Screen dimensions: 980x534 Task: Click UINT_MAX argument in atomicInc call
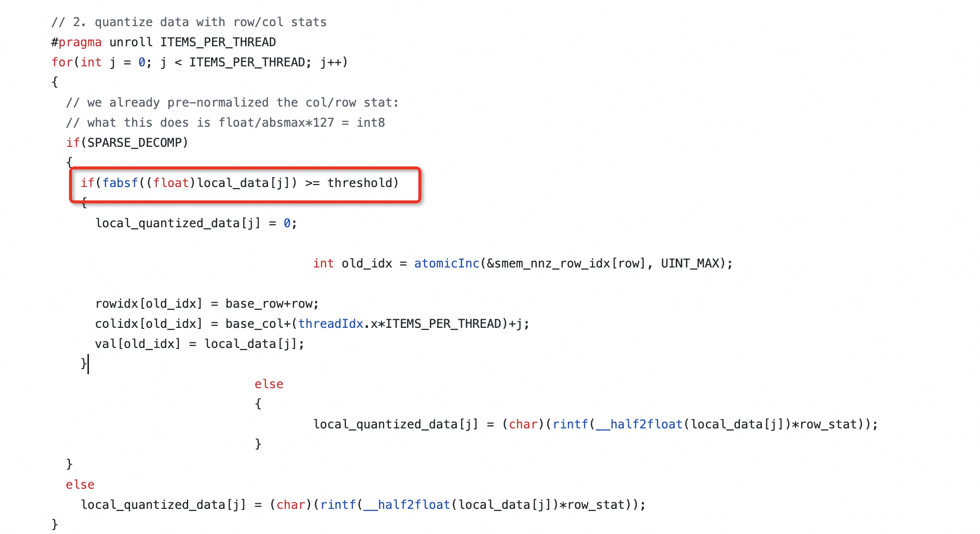(690, 263)
